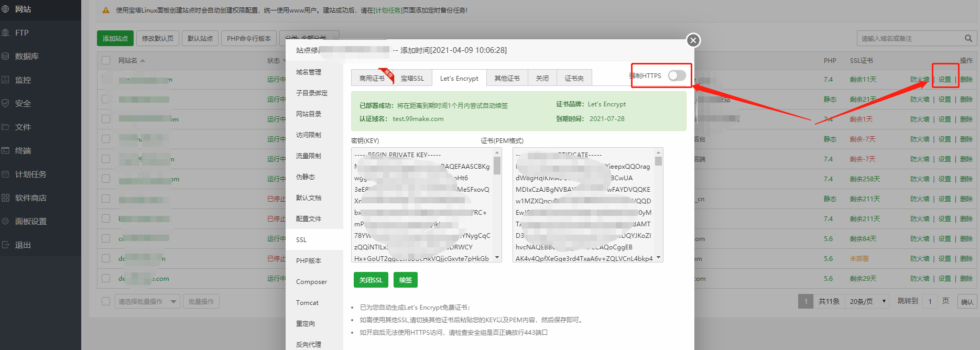The image size is (980, 350).
Task: Click the up arrow of 证书(PEM格式) scrollbar
Action: (x=658, y=152)
